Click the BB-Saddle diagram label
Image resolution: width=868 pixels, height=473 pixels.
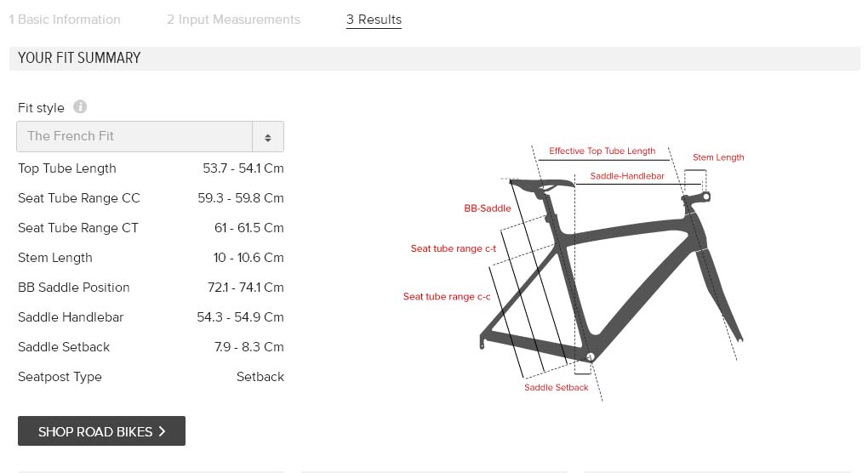click(x=488, y=208)
